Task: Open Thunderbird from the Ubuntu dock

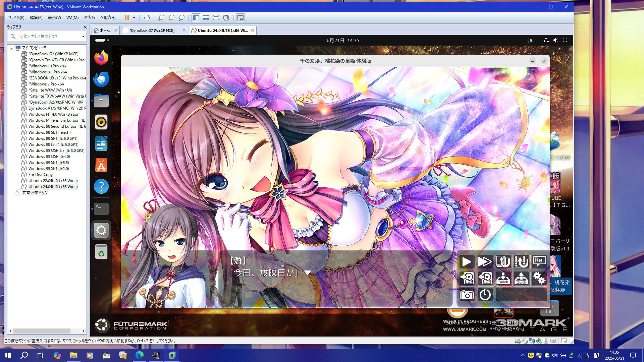Action: pos(101,79)
